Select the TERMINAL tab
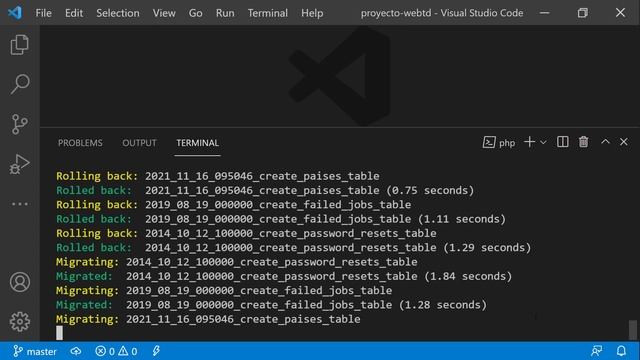Viewport: 640px width, 360px height. tap(198, 143)
